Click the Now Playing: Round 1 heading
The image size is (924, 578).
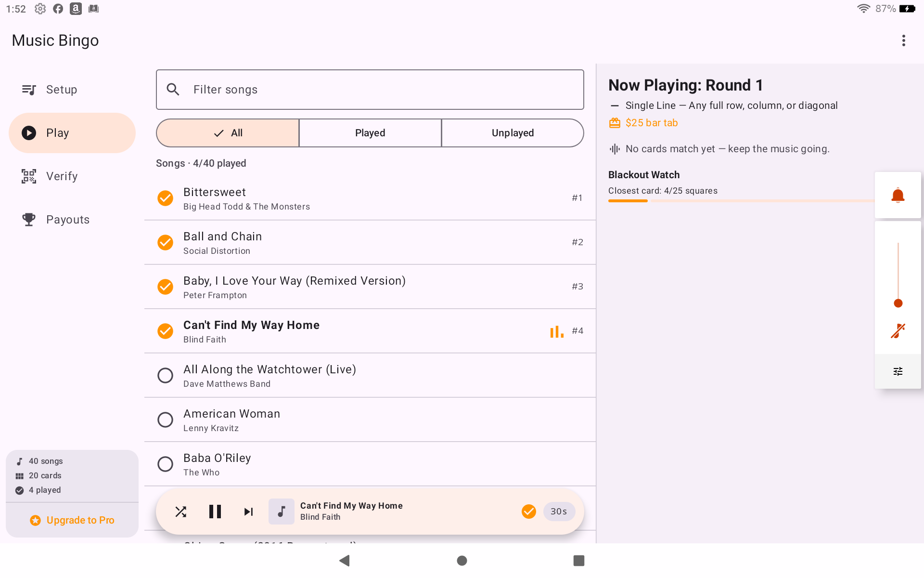tap(686, 85)
